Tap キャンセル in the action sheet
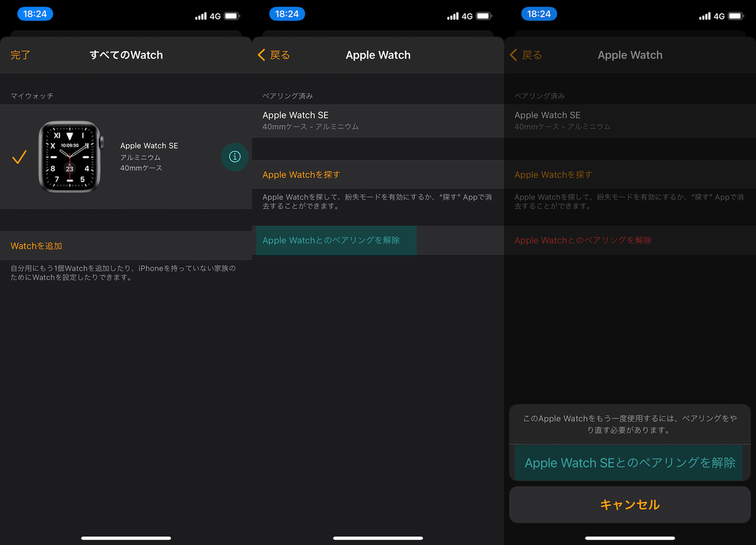Image resolution: width=756 pixels, height=545 pixels. tap(630, 505)
